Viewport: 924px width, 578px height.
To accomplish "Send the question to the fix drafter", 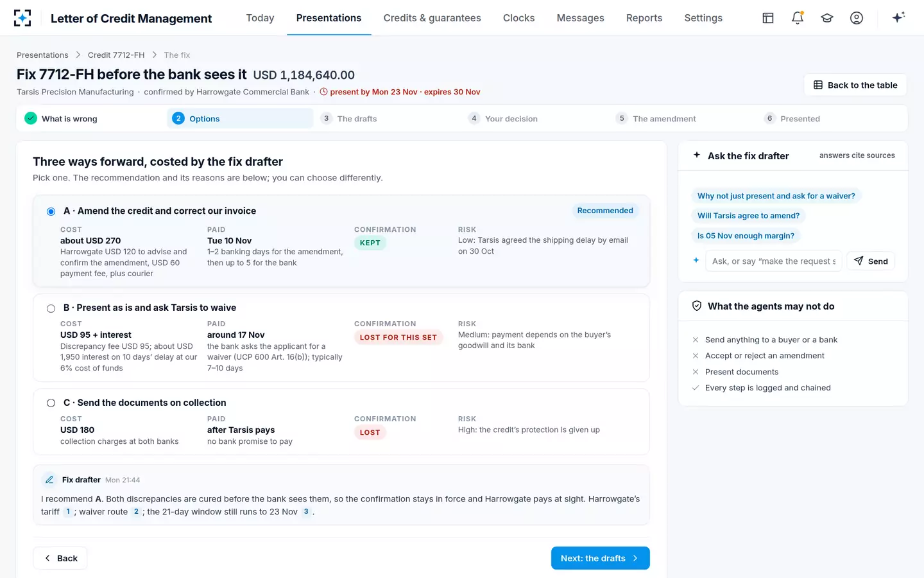I will pyautogui.click(x=871, y=261).
